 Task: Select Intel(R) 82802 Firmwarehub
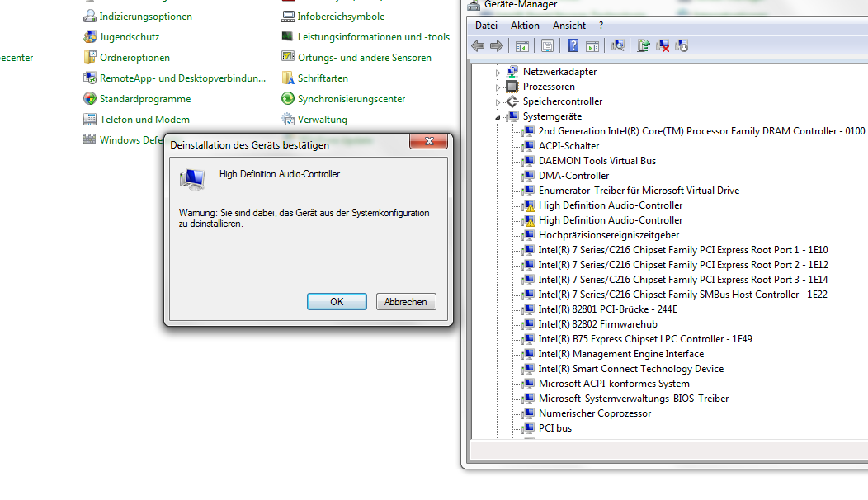598,324
